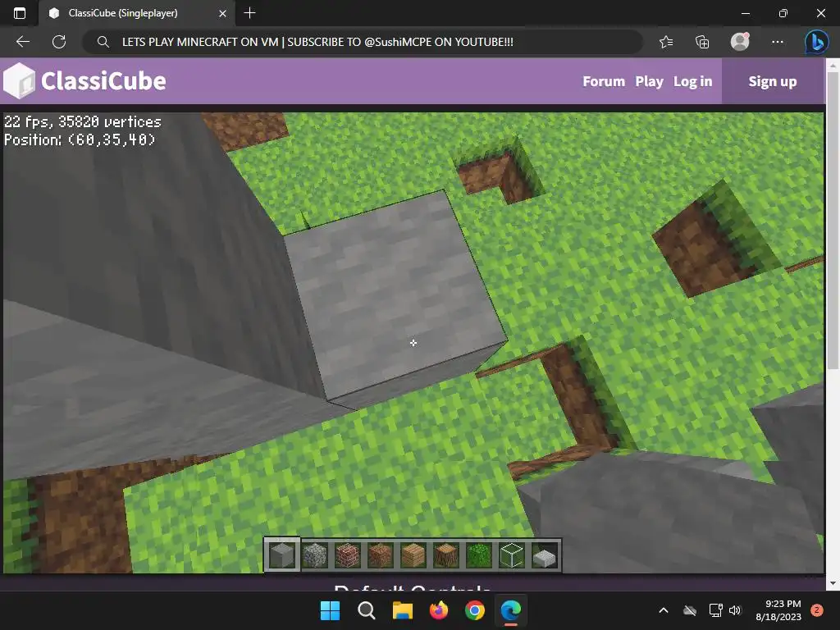Focus the browser address bar
The height and width of the screenshot is (630, 840).
pyautogui.click(x=363, y=42)
